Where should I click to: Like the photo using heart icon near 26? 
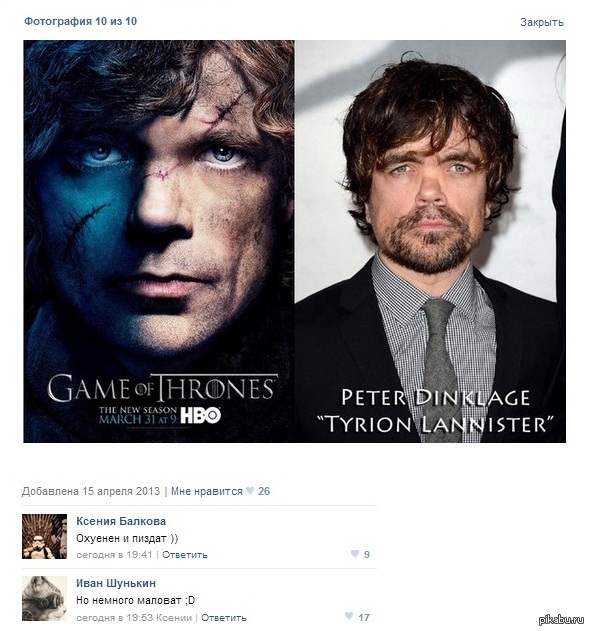(x=250, y=491)
